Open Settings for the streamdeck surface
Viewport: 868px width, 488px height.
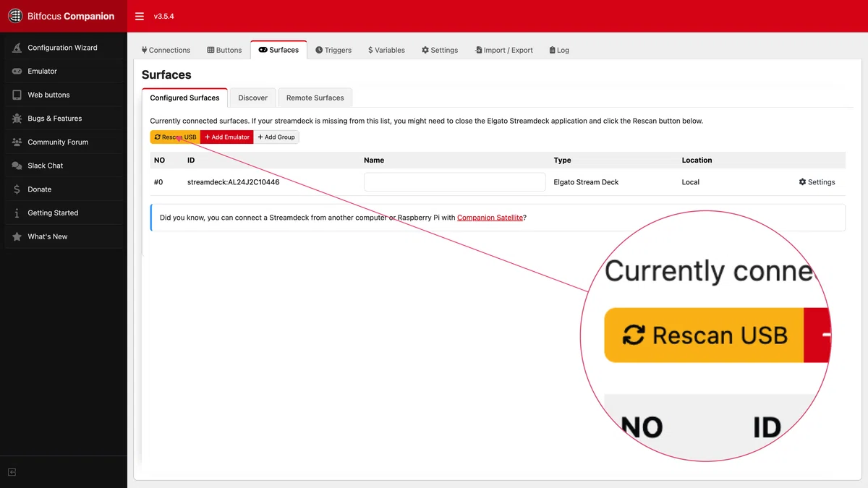click(817, 182)
